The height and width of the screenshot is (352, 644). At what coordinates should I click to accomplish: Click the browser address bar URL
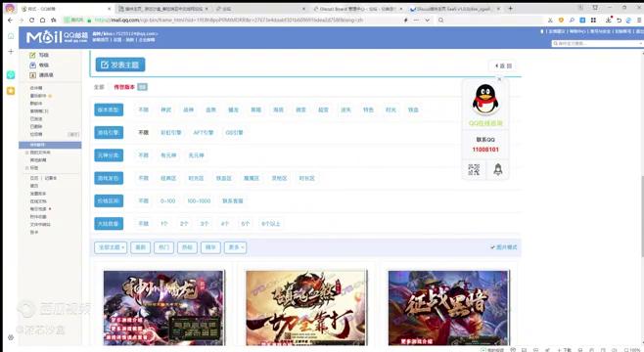[230, 20]
